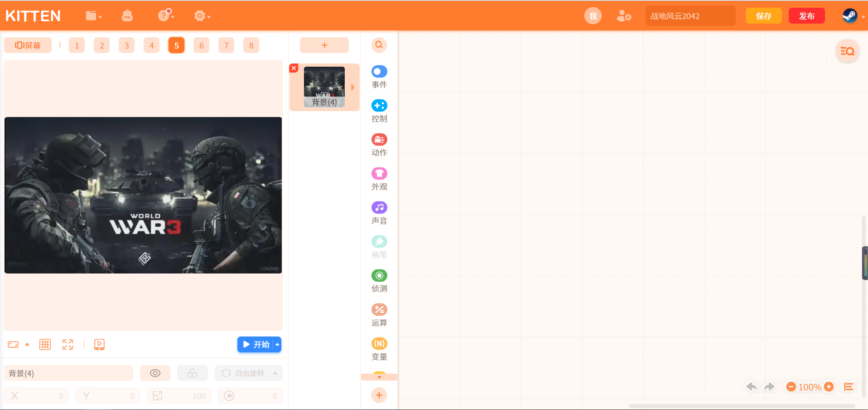Open the 控制 control block category
868x410 pixels.
point(379,111)
